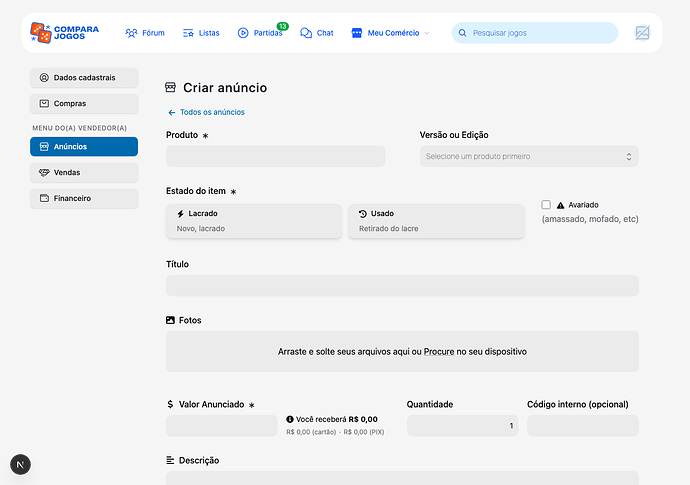
Task: Click the Meu Comércio store icon
Action: 356,33
